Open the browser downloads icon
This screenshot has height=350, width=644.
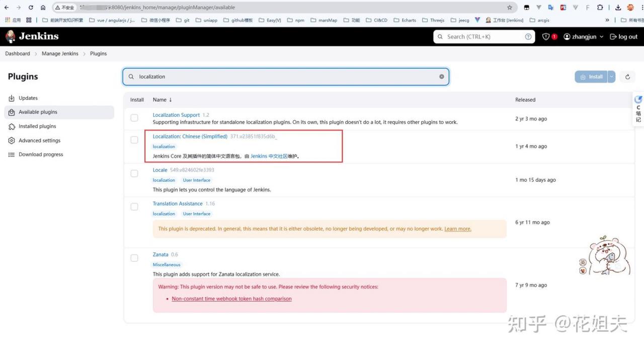click(618, 8)
